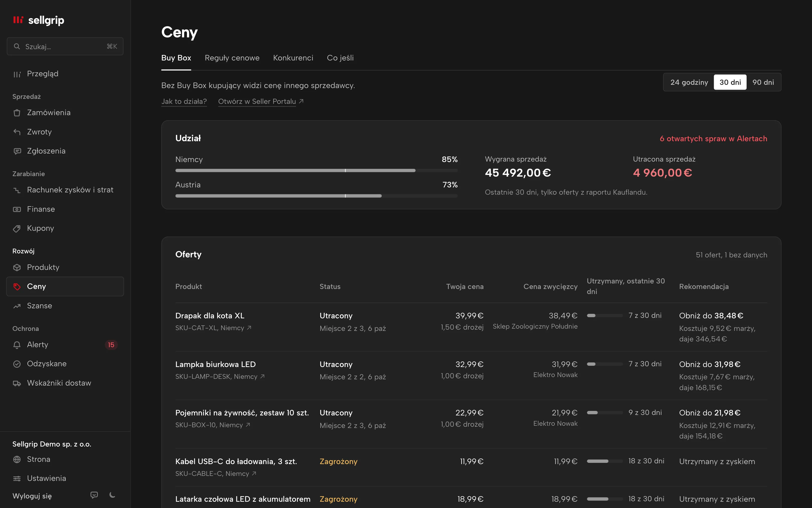Click the Jak to działa? link
Screen dimensions: 812x508
coord(184,101)
